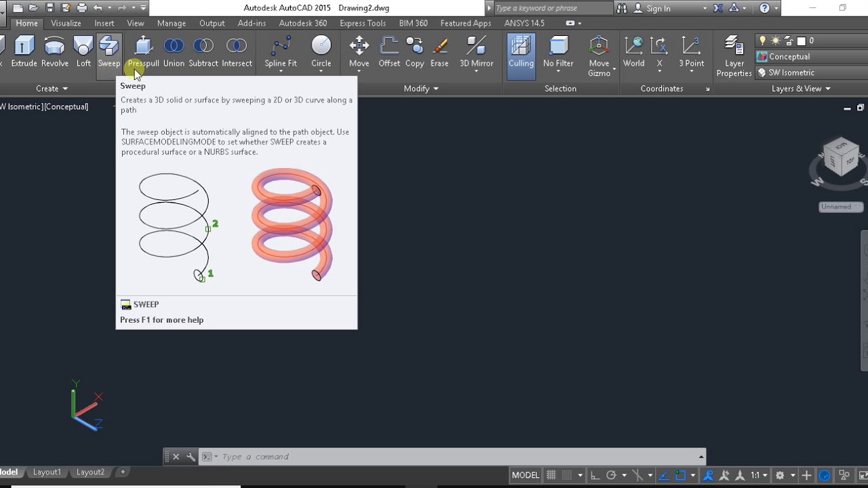Open the Manage ribbon tab
Viewport: 868px width, 488px height.
172,23
